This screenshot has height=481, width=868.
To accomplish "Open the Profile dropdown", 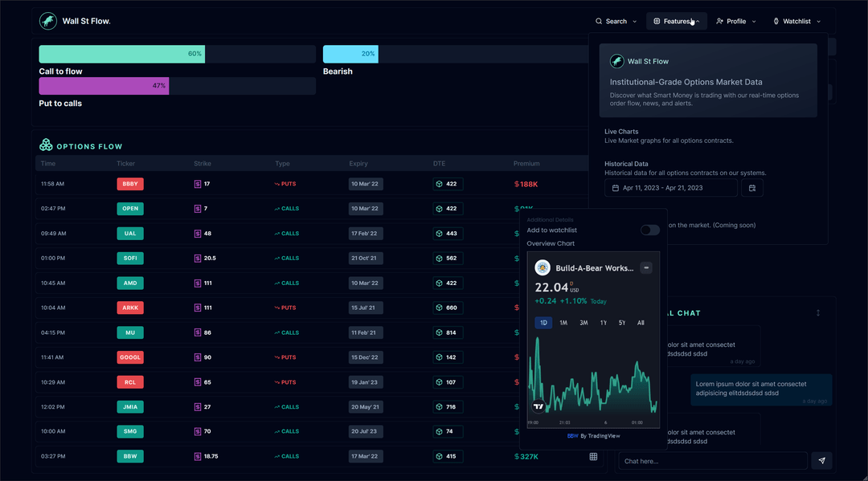I will (735, 21).
